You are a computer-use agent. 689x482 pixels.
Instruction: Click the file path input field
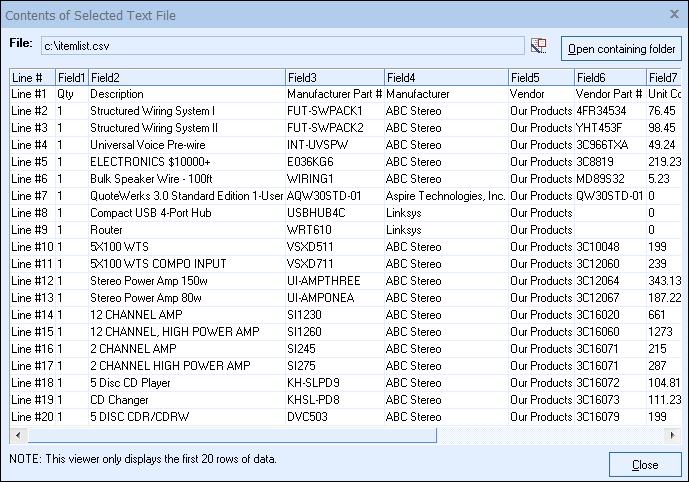(281, 45)
